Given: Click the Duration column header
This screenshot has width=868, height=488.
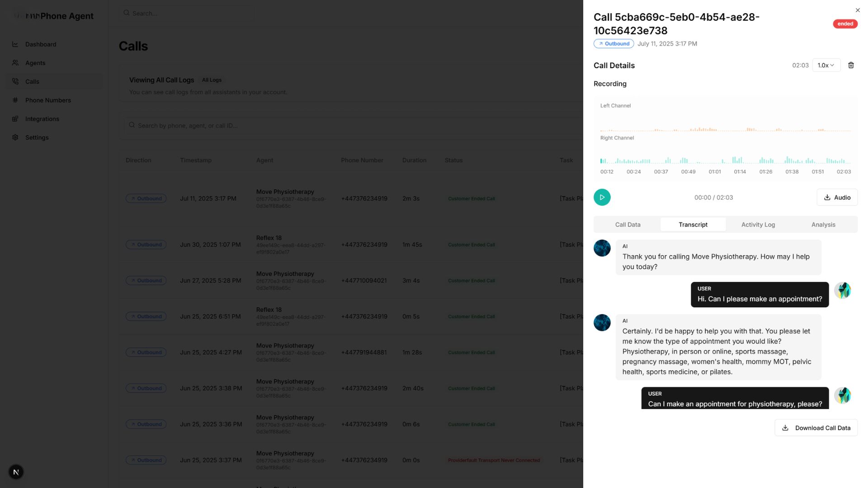Looking at the screenshot, I should (x=414, y=160).
